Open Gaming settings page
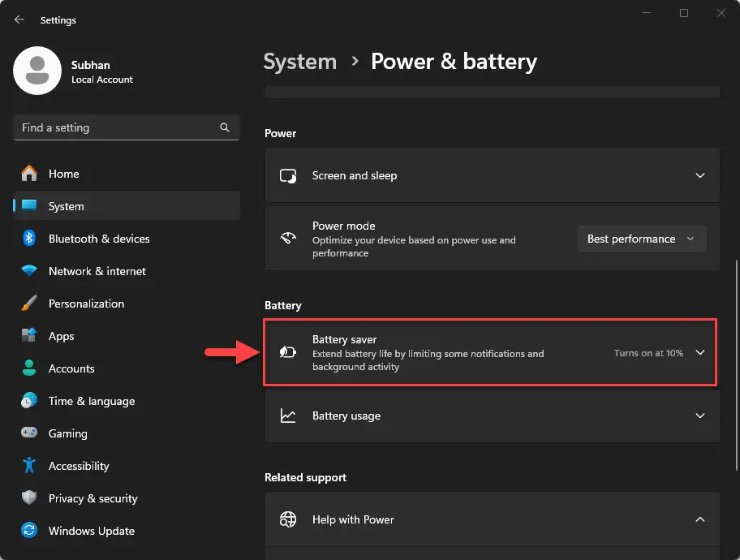Image resolution: width=740 pixels, height=560 pixels. click(x=127, y=433)
